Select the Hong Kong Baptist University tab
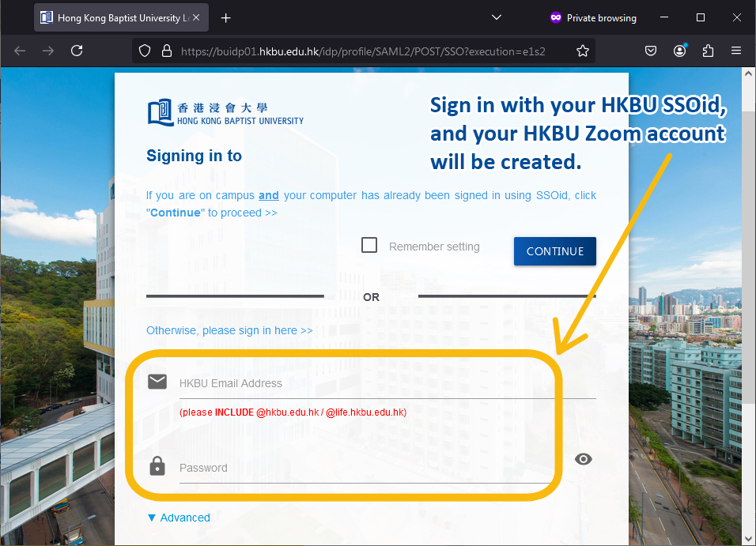The width and height of the screenshot is (756, 546). click(119, 17)
